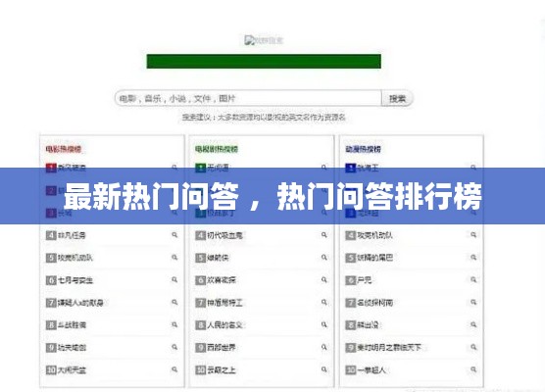Click the broken logo image at top

[264, 40]
